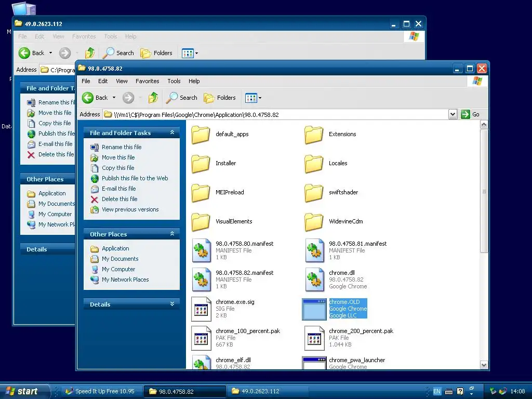Select the MEIPreload folder
This screenshot has height=399, width=532.
201,193
